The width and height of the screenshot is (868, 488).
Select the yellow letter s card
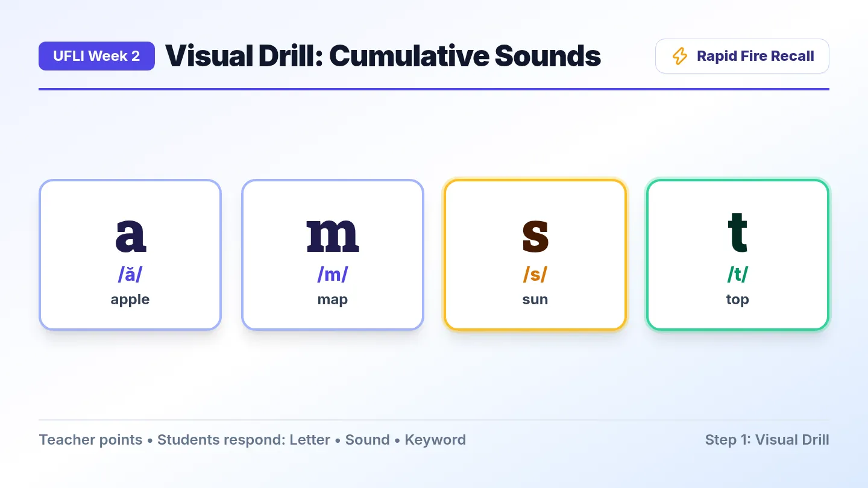point(535,255)
